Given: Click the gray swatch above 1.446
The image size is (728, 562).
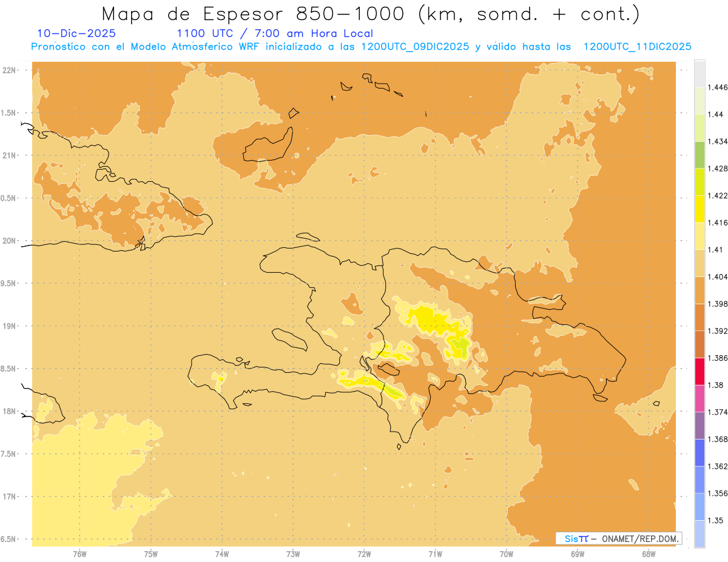Looking at the screenshot, I should pyautogui.click(x=699, y=73).
